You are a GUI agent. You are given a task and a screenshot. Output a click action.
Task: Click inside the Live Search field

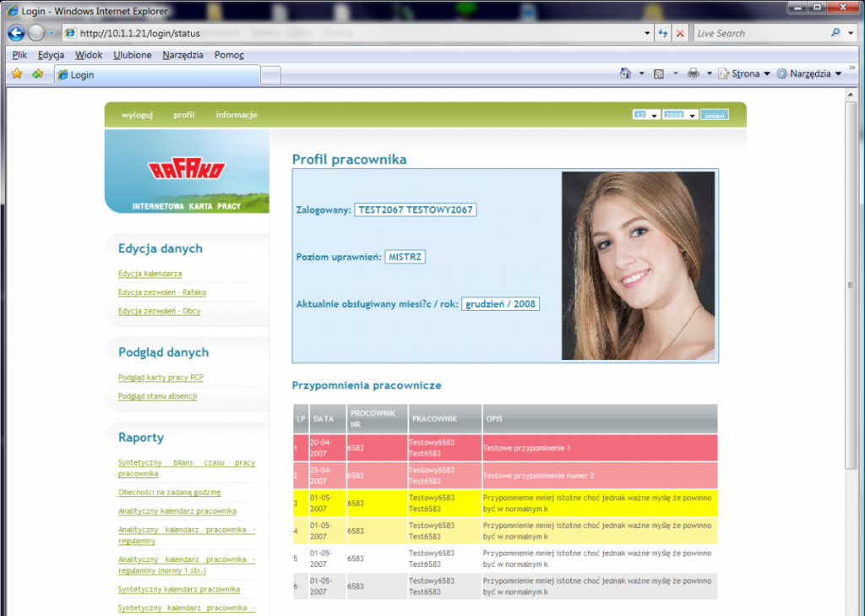click(x=760, y=34)
